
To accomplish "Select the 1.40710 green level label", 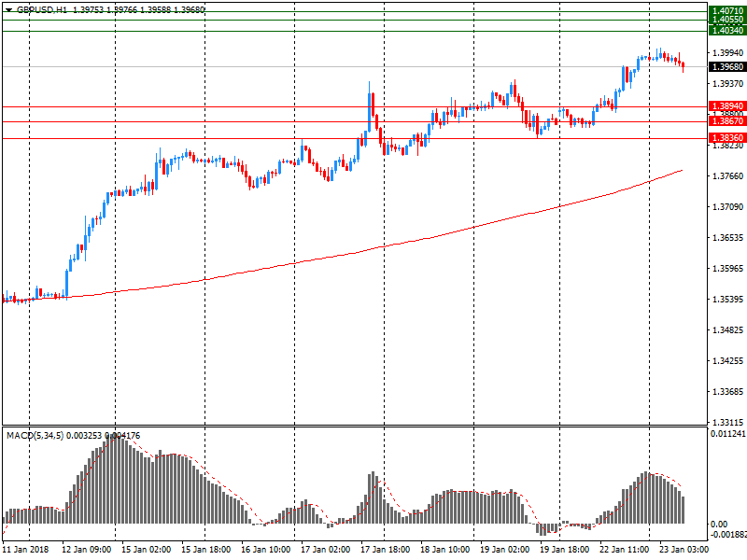I will pyautogui.click(x=727, y=11).
